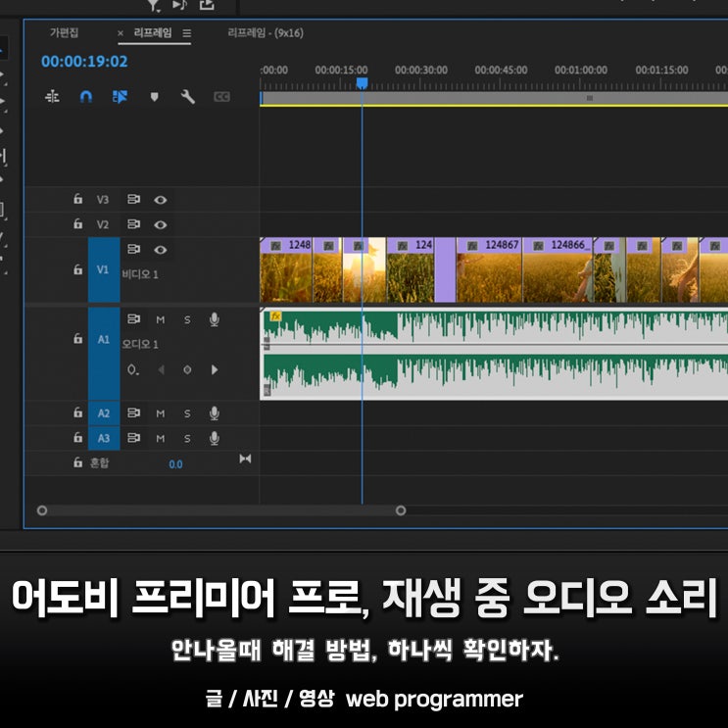728x728 pixels.
Task: Toggle insert sequence as nest icon
Action: coord(52,97)
